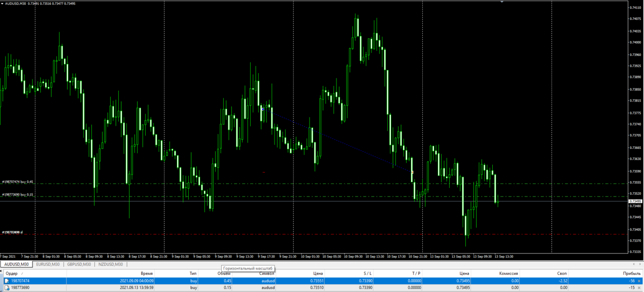The width and height of the screenshot is (644, 292).
Task: Click the 13 Sep 13:30 label on time axis
Action: coord(504,256)
